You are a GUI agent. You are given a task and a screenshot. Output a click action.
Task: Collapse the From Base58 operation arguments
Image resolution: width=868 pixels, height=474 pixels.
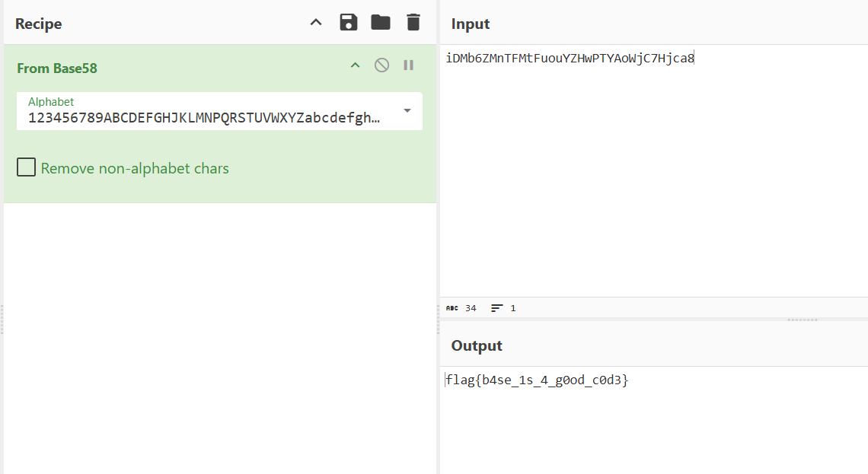click(355, 65)
